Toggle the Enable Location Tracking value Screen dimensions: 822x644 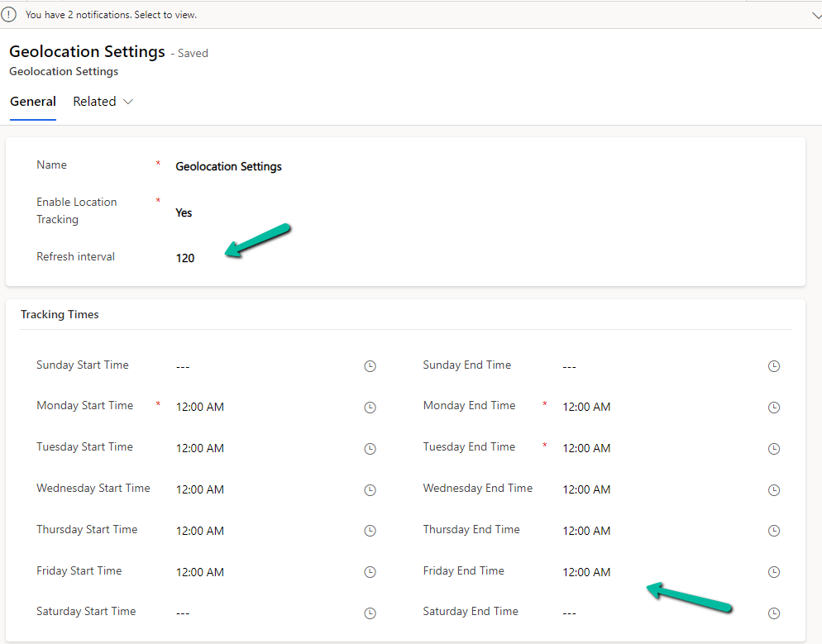[184, 213]
